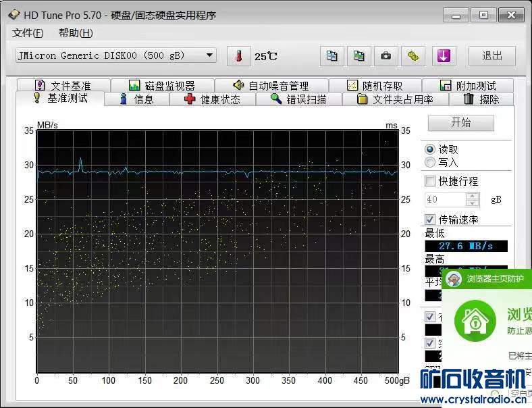Click the copy screenshot to clipboard icon
Image resolution: width=532 pixels, height=408 pixels.
359,56
